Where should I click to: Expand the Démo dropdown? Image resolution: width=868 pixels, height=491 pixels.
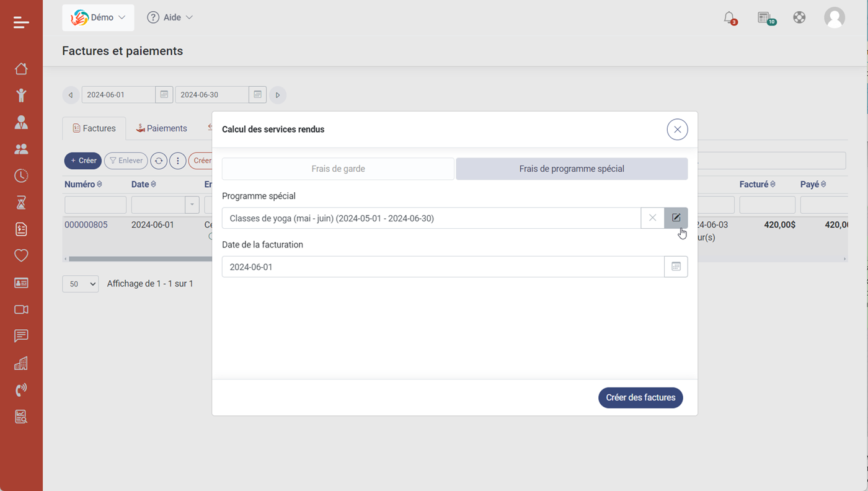click(98, 17)
